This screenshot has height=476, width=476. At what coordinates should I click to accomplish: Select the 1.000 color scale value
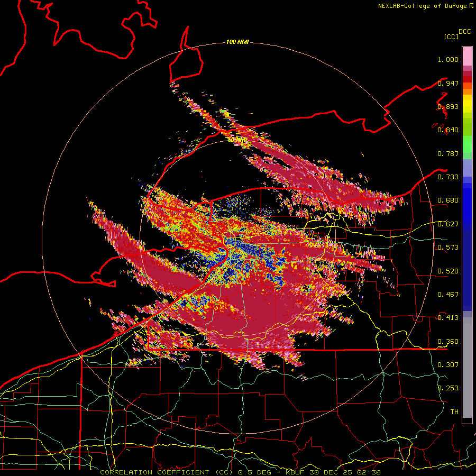click(x=448, y=59)
